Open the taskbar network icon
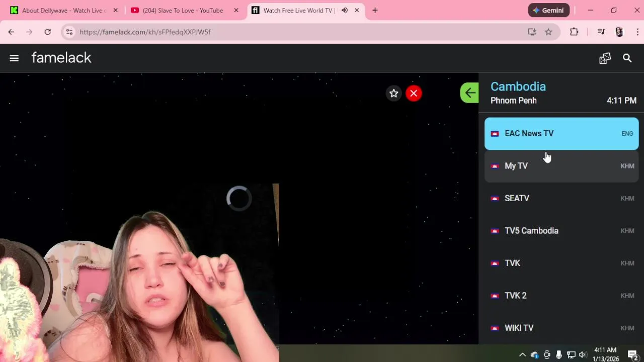644x362 pixels. [571, 354]
